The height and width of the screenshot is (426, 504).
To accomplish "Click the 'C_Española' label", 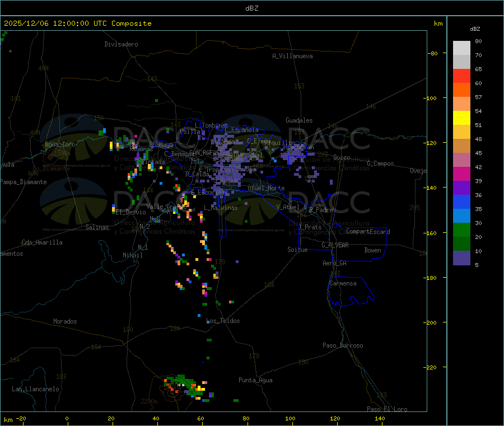I will click(x=241, y=130).
